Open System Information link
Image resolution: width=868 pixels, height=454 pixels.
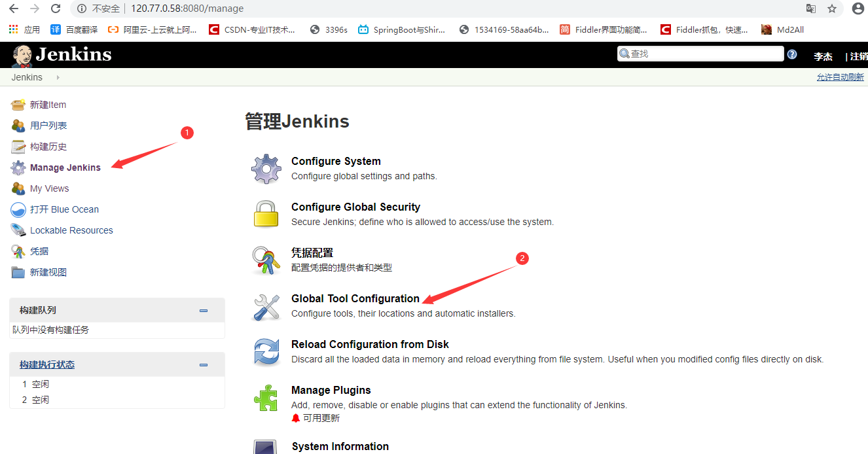(340, 447)
